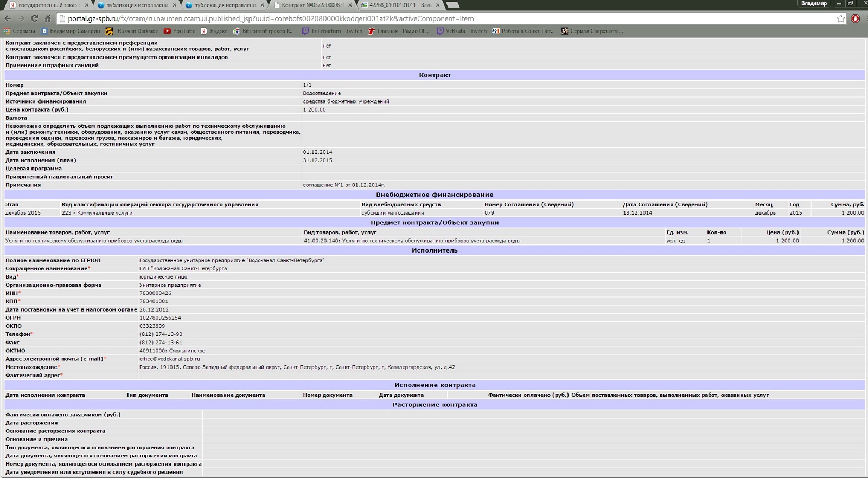Click the Контракт section header
Screen dimensions: 868x478
point(435,75)
